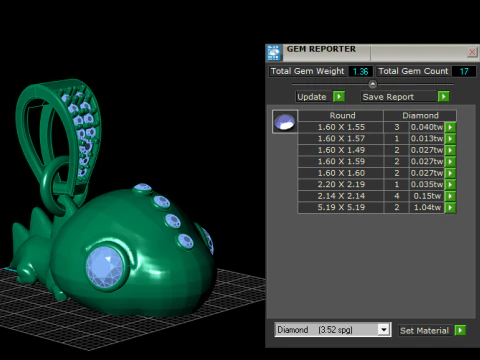
Task: Click green arrow for 1.60 X 1.59 row
Action: tap(450, 162)
